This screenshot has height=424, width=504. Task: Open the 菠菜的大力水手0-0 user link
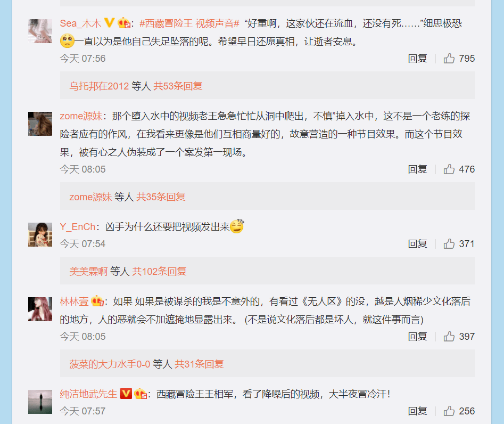click(110, 364)
